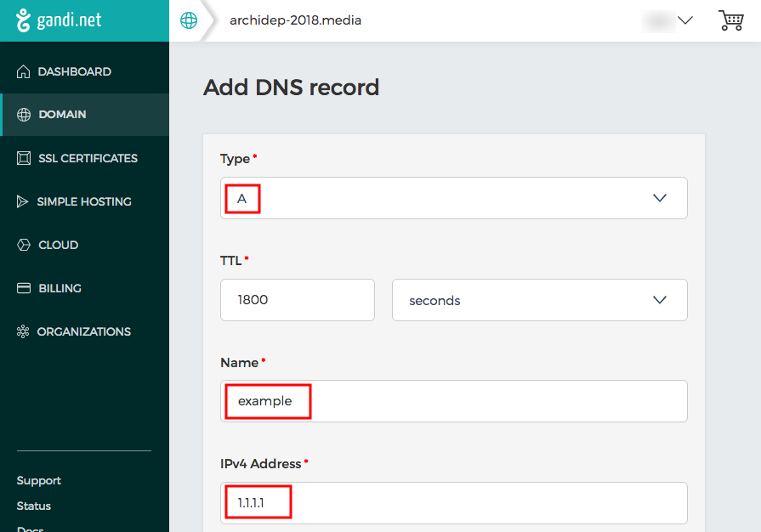
Task: Open the Status link
Action: [x=34, y=506]
